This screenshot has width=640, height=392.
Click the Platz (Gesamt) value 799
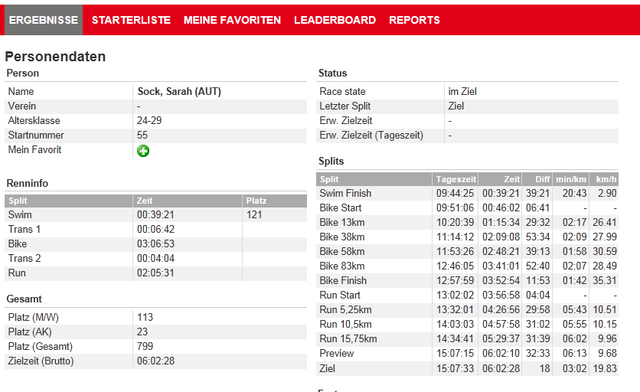(x=145, y=346)
